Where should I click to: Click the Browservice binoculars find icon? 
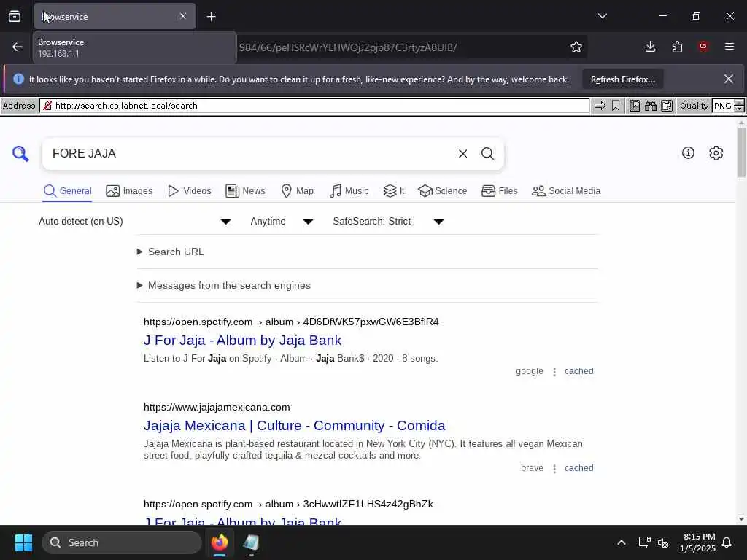651,106
